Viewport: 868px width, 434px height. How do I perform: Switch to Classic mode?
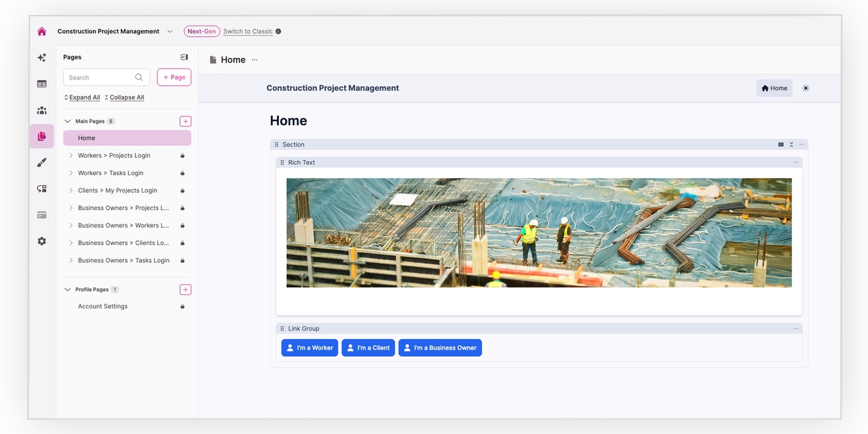click(x=248, y=32)
